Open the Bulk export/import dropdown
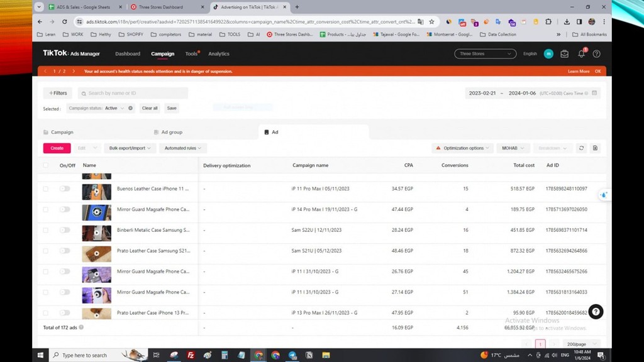The image size is (644, 362). [x=130, y=148]
